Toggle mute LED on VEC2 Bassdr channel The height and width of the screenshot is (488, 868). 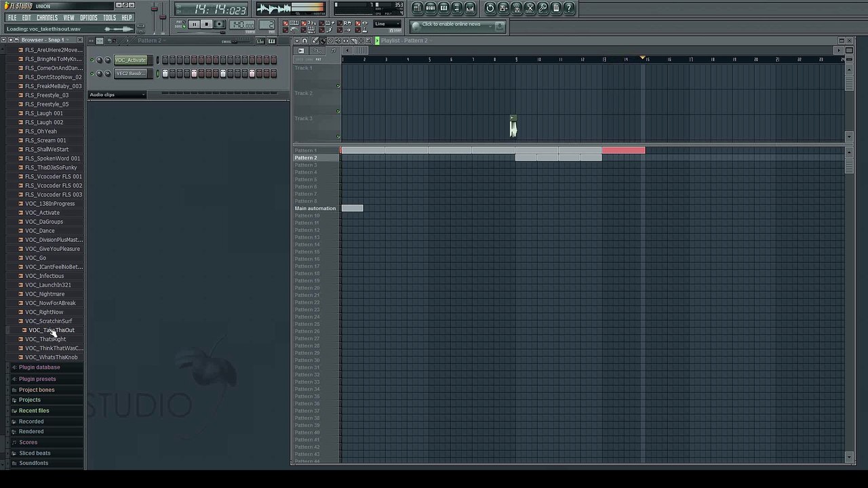click(92, 73)
